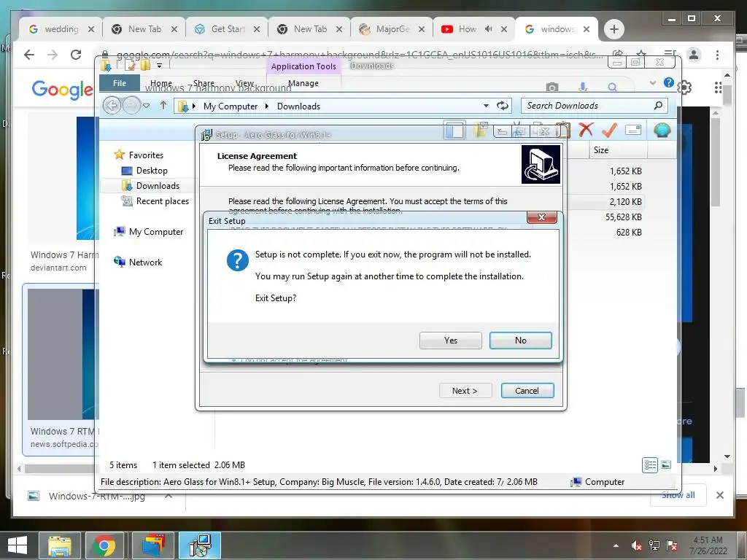This screenshot has height=560, width=747.
Task: Click the envelope e-mail toolbar icon
Action: click(x=633, y=130)
